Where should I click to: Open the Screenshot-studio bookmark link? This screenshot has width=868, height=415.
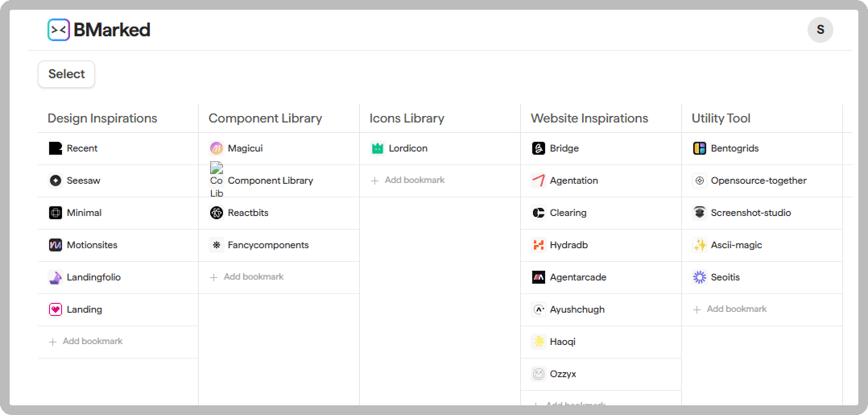coord(750,213)
